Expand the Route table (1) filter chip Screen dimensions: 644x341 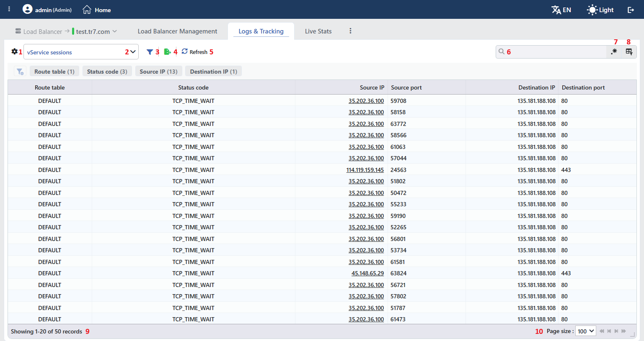click(x=54, y=72)
